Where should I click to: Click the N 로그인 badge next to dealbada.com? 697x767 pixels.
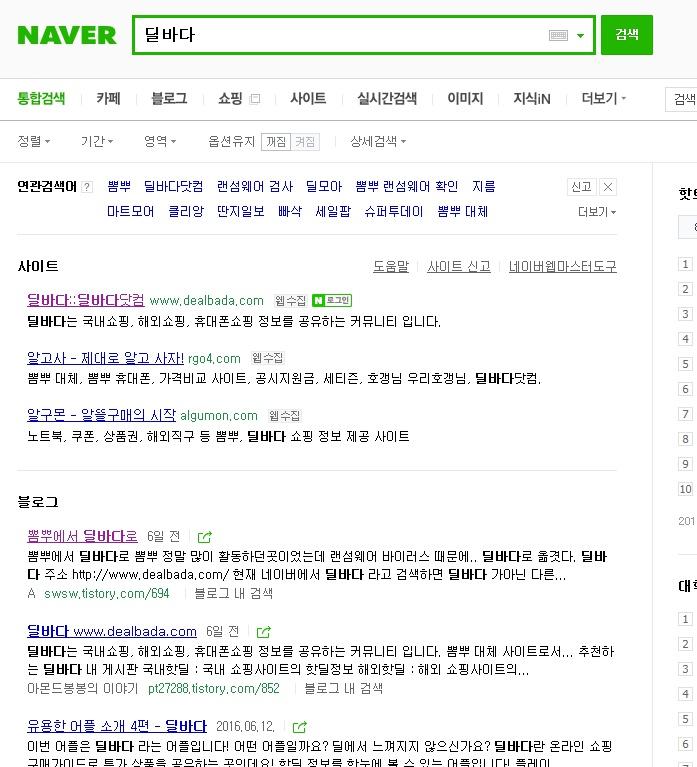click(x=332, y=300)
